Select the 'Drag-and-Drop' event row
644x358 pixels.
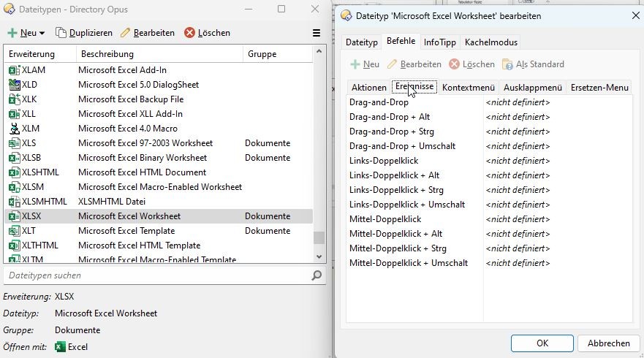tap(489, 102)
